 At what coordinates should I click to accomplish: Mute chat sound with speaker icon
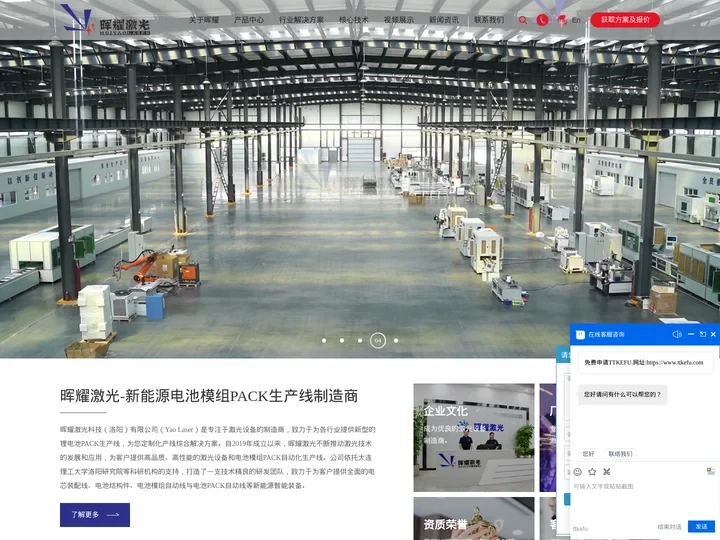pos(677,334)
